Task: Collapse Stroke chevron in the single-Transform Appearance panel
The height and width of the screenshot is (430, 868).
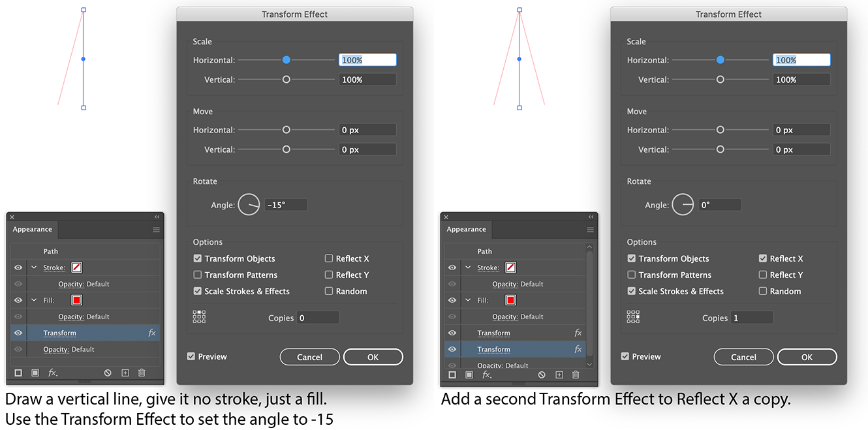Action: pos(34,268)
